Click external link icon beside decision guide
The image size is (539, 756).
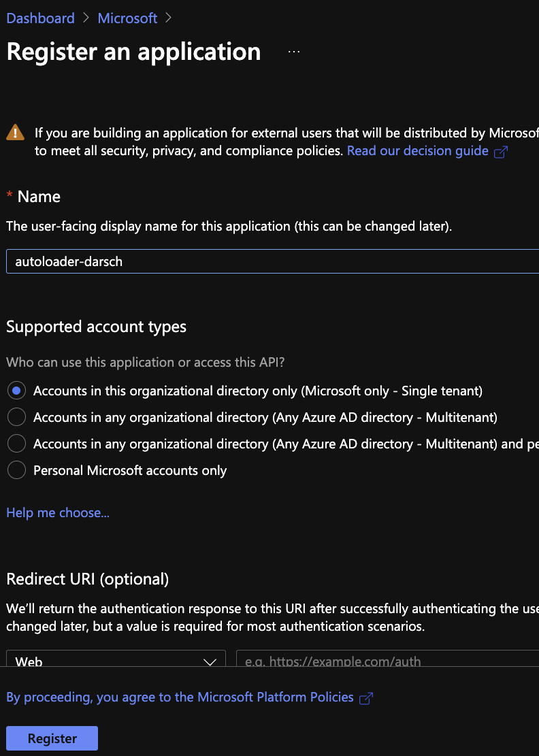[501, 152]
